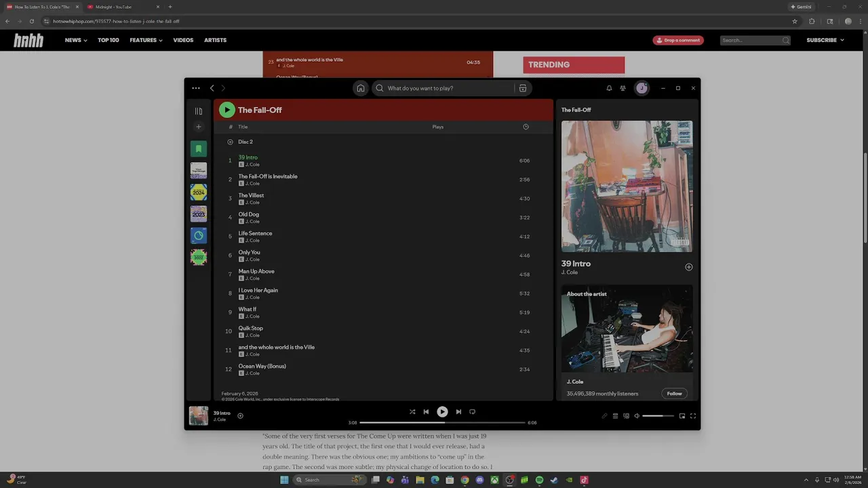Open SUBSCRIBE dropdown on HNHH site
Viewport: 868px width, 488px height.
coord(825,40)
